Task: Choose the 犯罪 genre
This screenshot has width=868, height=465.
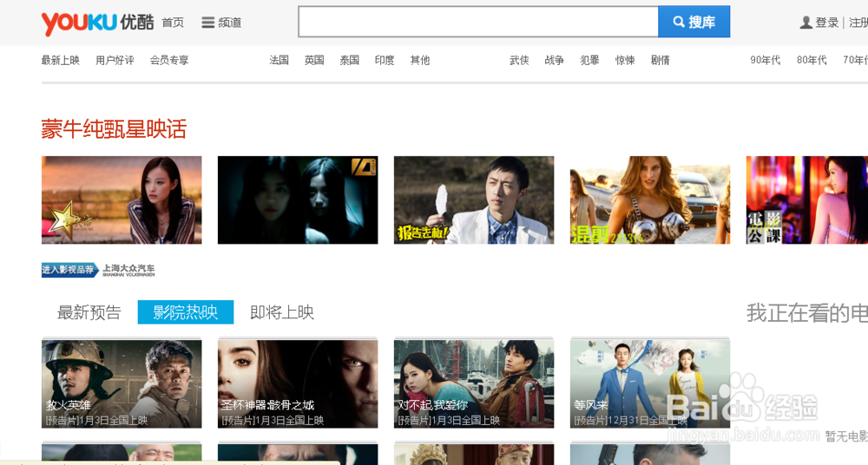Action: point(589,60)
